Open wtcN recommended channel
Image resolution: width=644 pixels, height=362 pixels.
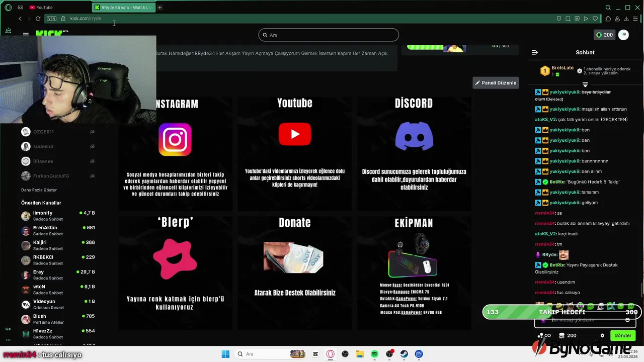[58, 290]
